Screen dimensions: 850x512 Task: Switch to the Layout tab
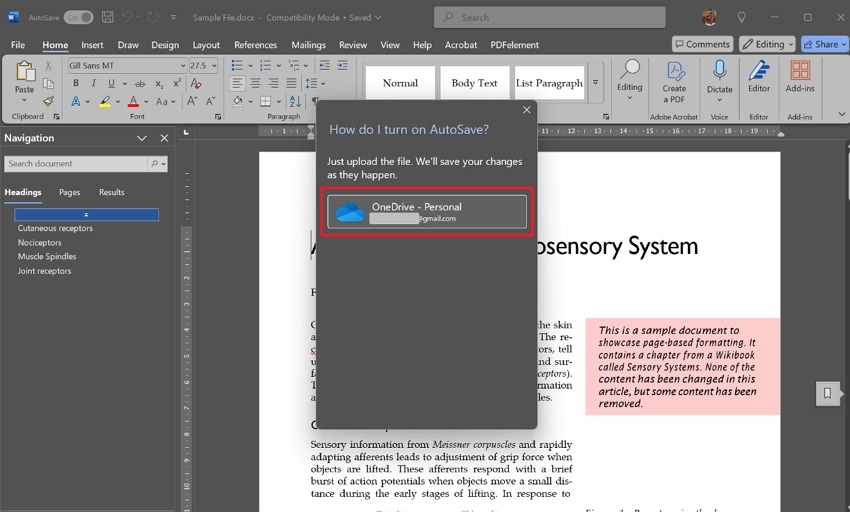[206, 45]
